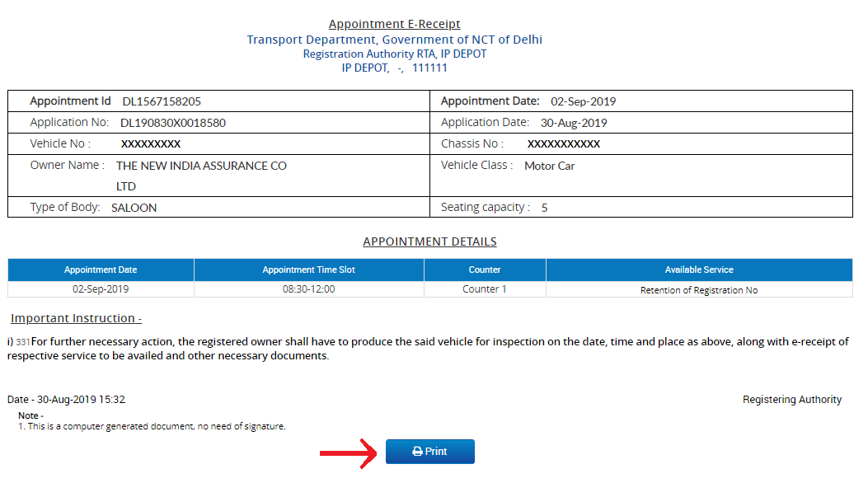Select the Appointment Time Slot column header
This screenshot has height=483, width=868.
(x=309, y=270)
